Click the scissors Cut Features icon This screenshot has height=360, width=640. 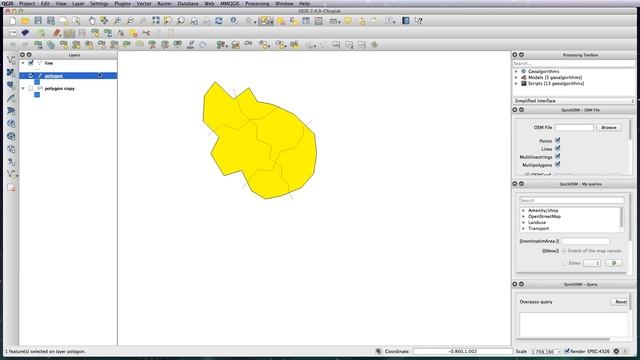pyautogui.click(x=146, y=33)
